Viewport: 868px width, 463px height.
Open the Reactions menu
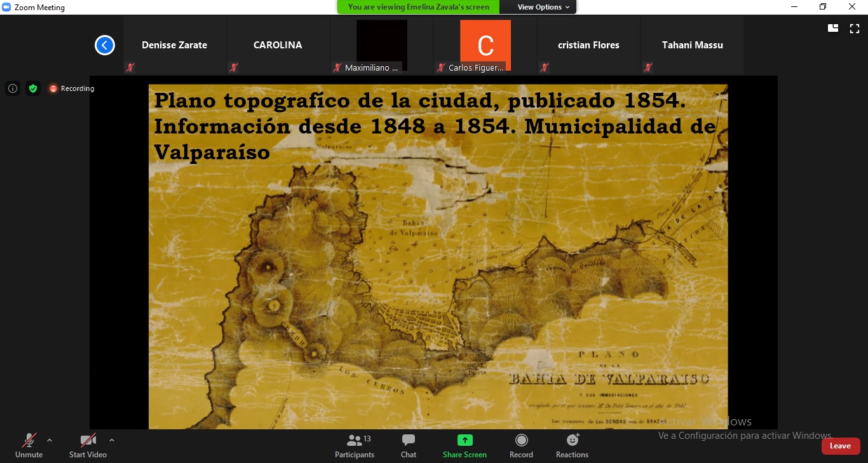[572, 445]
